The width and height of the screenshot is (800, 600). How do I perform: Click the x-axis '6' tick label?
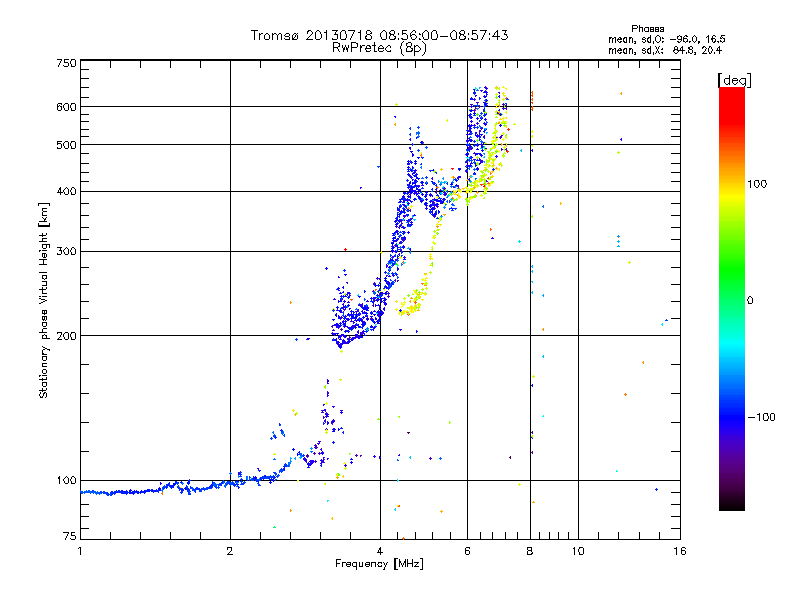(467, 551)
